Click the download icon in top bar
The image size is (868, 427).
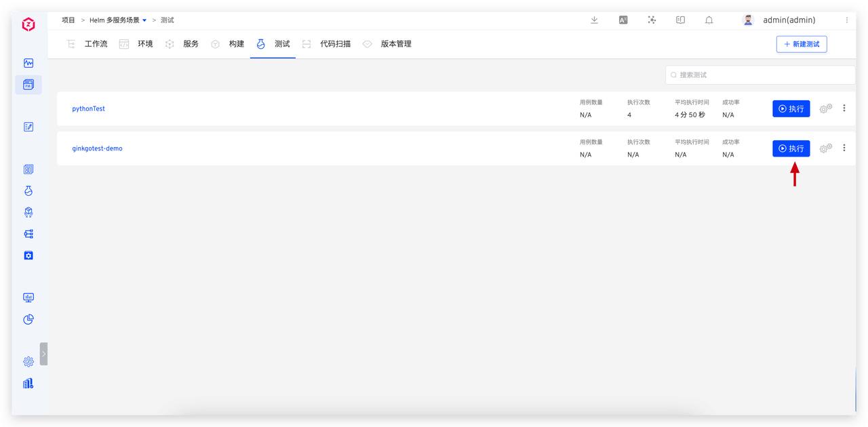pyautogui.click(x=594, y=20)
